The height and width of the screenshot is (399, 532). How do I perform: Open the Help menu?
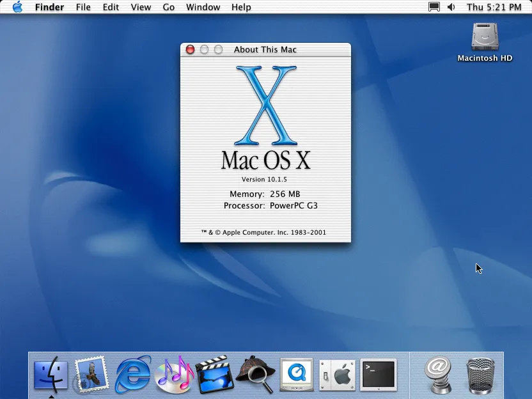click(x=241, y=7)
